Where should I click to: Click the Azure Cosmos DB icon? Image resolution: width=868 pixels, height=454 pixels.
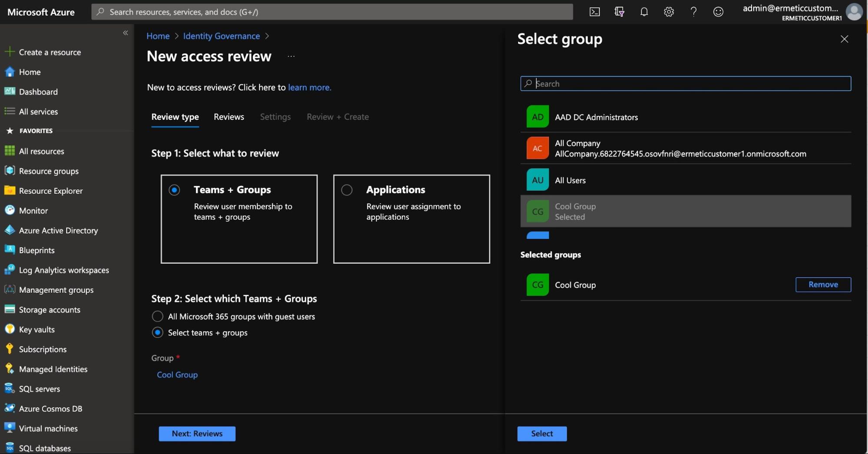(x=10, y=408)
